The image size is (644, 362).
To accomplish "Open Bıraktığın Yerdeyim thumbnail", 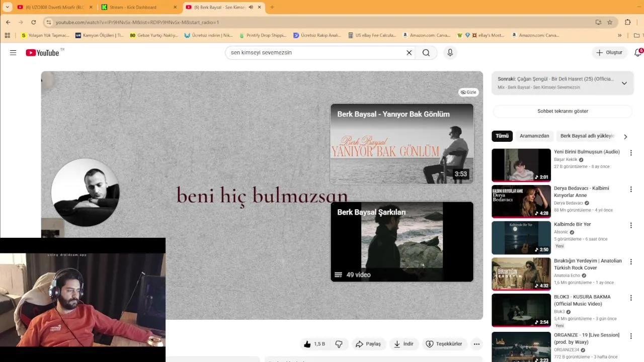I will [x=521, y=274].
